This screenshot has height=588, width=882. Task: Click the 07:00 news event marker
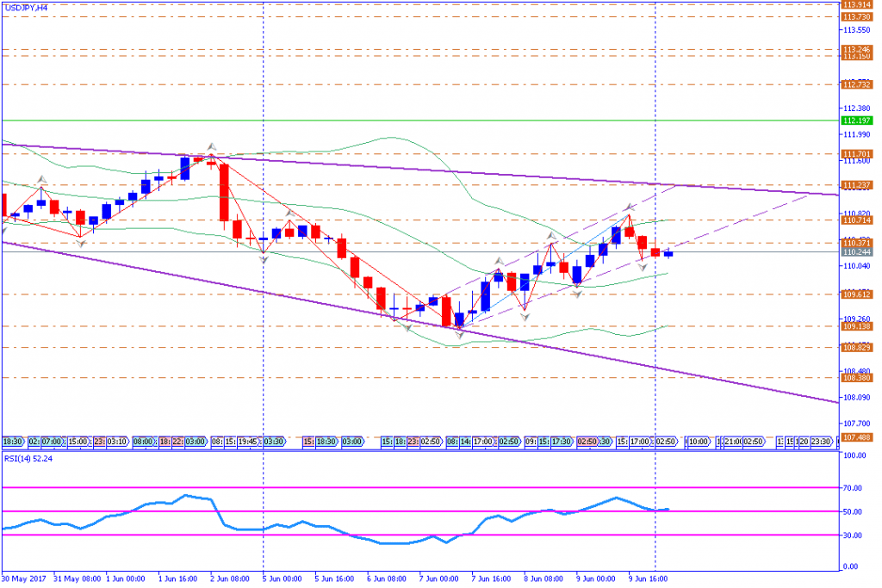click(52, 442)
